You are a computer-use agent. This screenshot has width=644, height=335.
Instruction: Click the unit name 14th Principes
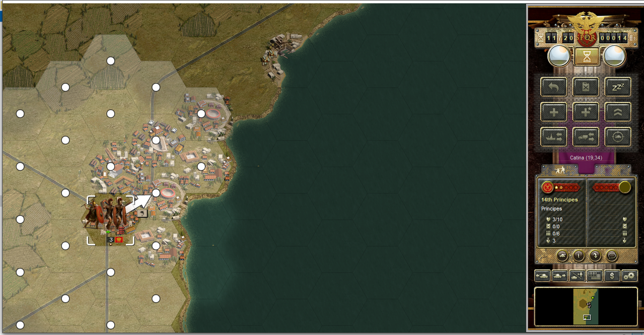(559, 200)
